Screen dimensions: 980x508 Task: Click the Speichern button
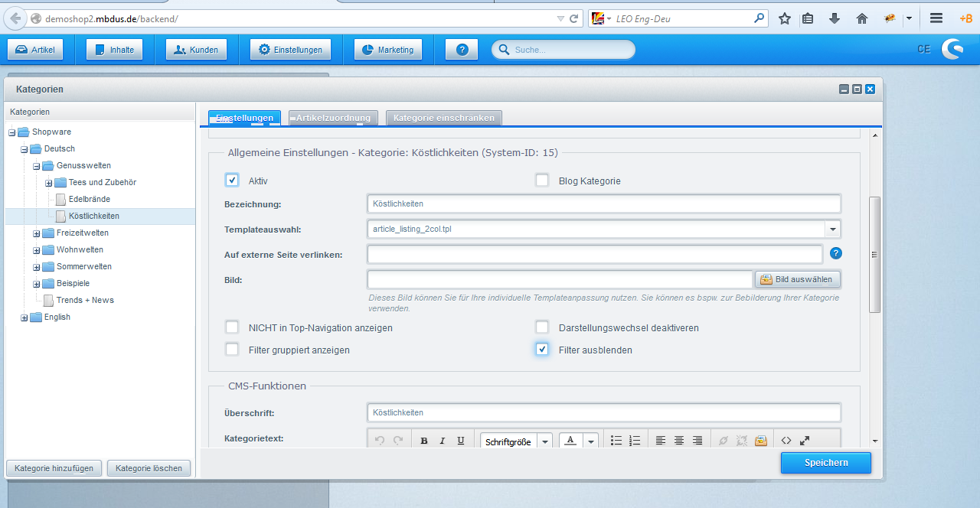825,463
